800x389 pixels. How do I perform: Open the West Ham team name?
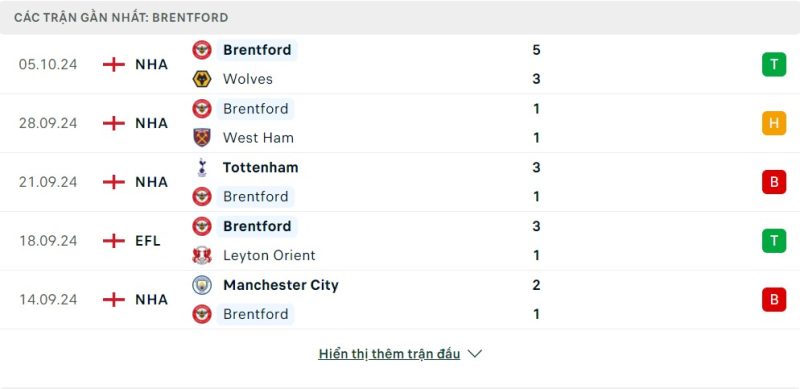pos(258,138)
